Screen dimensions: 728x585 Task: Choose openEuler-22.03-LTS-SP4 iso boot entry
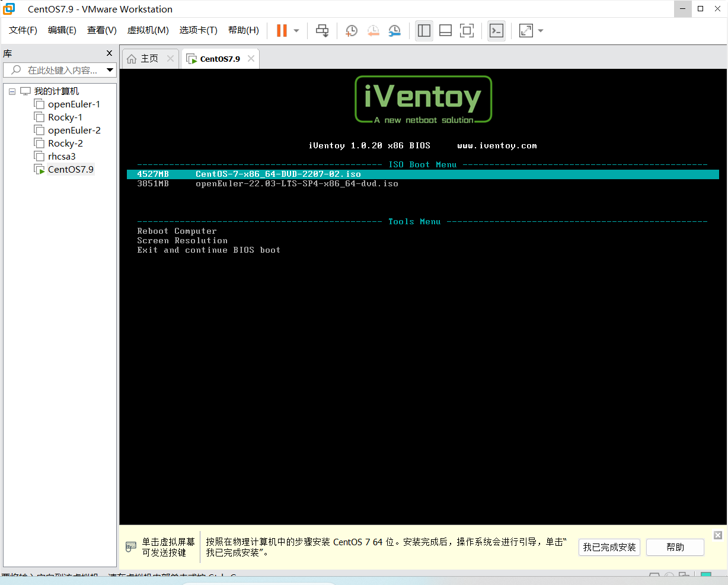coord(296,183)
